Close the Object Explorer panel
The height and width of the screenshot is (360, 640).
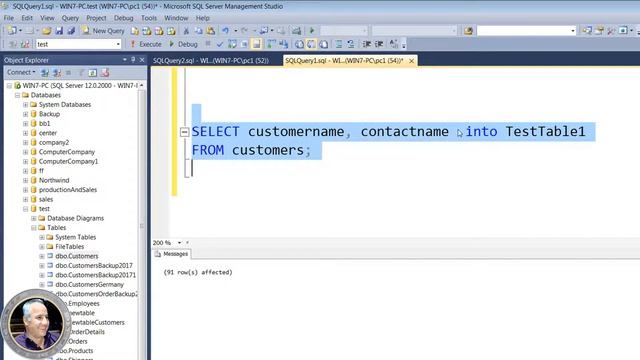point(142,60)
